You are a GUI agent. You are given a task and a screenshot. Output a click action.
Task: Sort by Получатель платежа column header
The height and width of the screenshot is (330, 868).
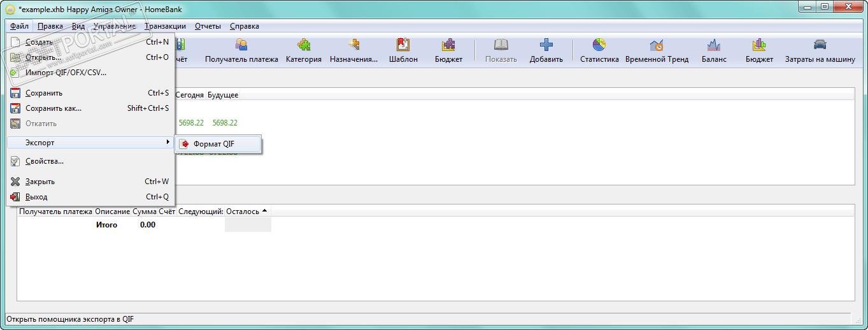tap(55, 212)
